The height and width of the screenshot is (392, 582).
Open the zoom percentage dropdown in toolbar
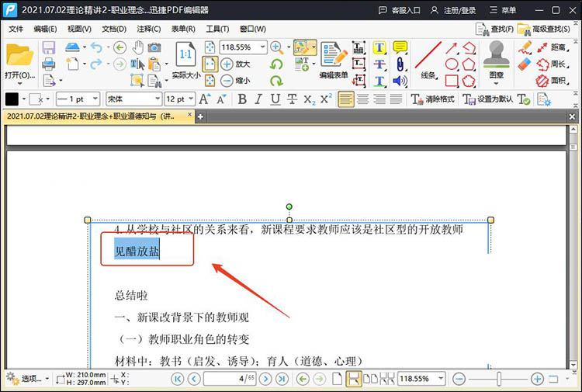pos(263,47)
